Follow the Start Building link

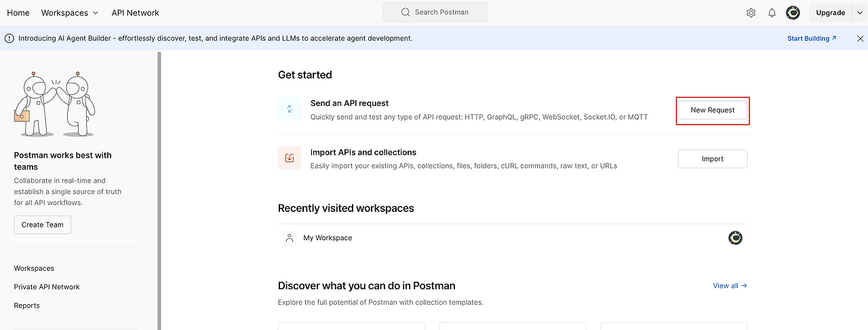point(812,39)
